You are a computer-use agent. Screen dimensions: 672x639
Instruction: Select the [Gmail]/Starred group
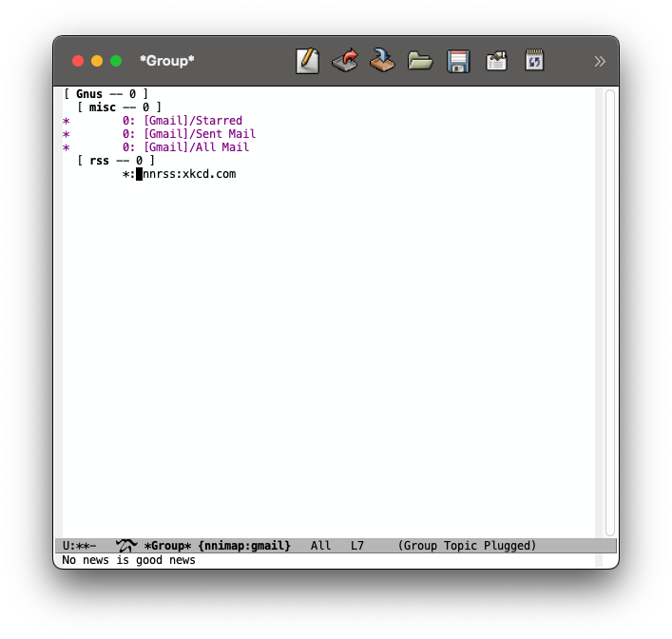193,121
